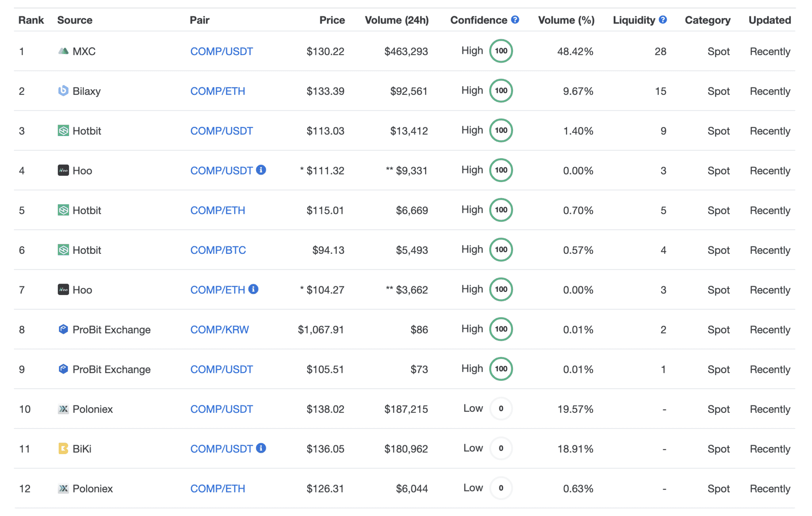812x516 pixels.
Task: Click Poloniex logo in rank 12 row
Action: click(63, 488)
